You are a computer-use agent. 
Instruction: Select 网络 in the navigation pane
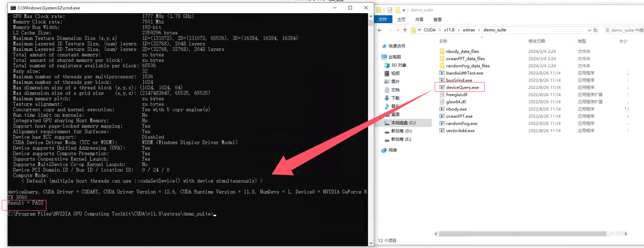[392, 150]
